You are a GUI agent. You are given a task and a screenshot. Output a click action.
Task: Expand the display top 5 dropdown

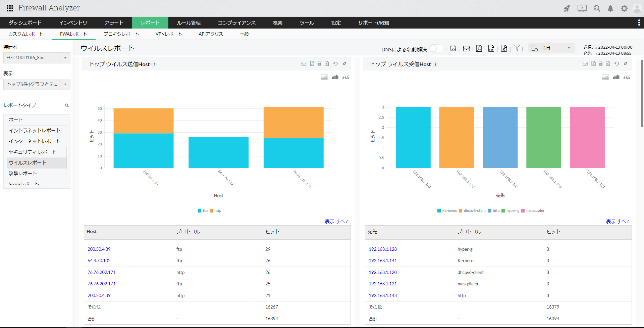[37, 84]
